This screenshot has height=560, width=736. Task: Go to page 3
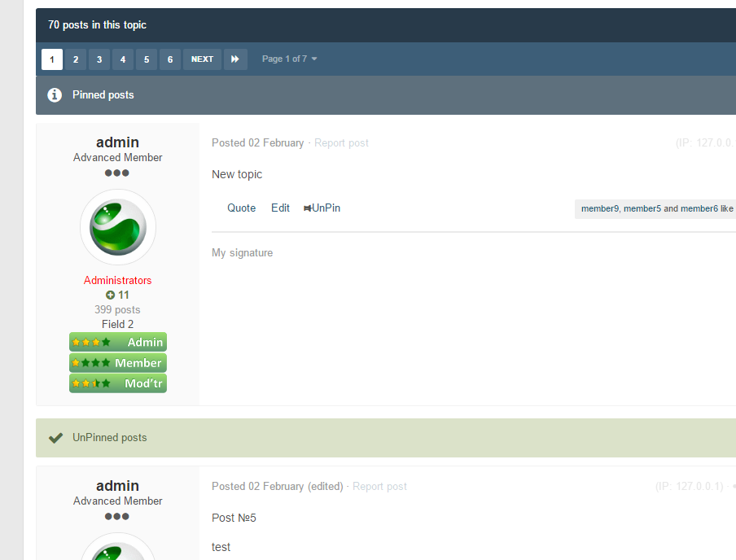(99, 59)
